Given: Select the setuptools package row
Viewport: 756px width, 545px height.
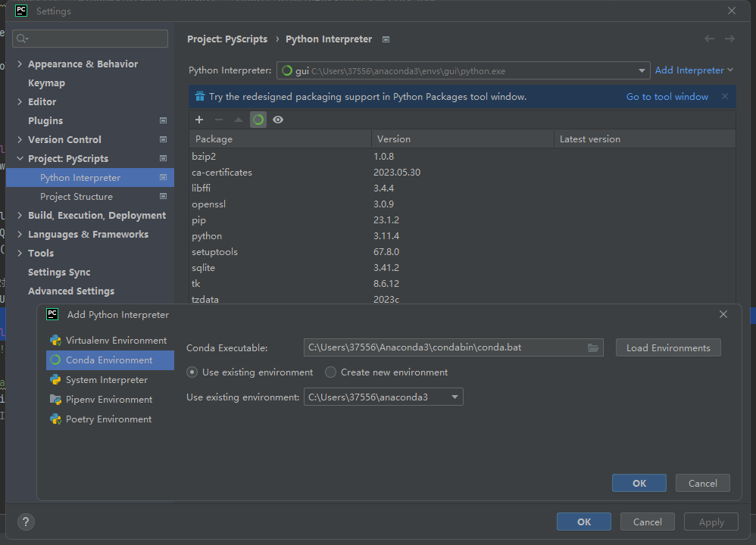Looking at the screenshot, I should (x=462, y=251).
